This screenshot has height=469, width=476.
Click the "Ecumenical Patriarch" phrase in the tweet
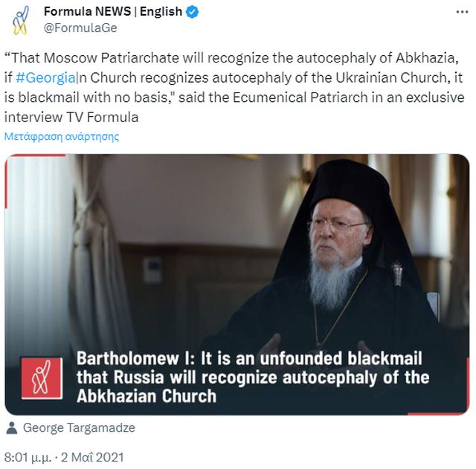pyautogui.click(x=300, y=98)
